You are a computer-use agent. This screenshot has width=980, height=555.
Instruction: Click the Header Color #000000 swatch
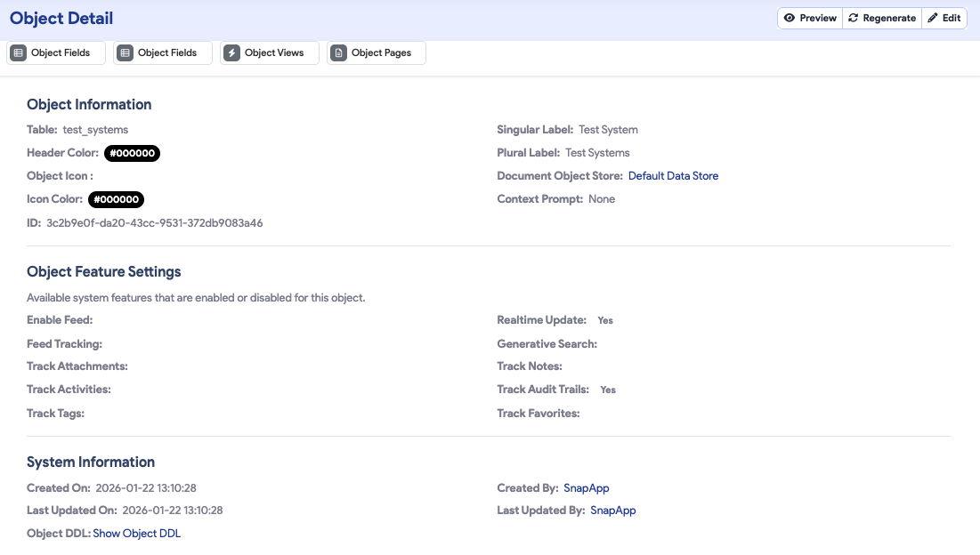tap(132, 153)
